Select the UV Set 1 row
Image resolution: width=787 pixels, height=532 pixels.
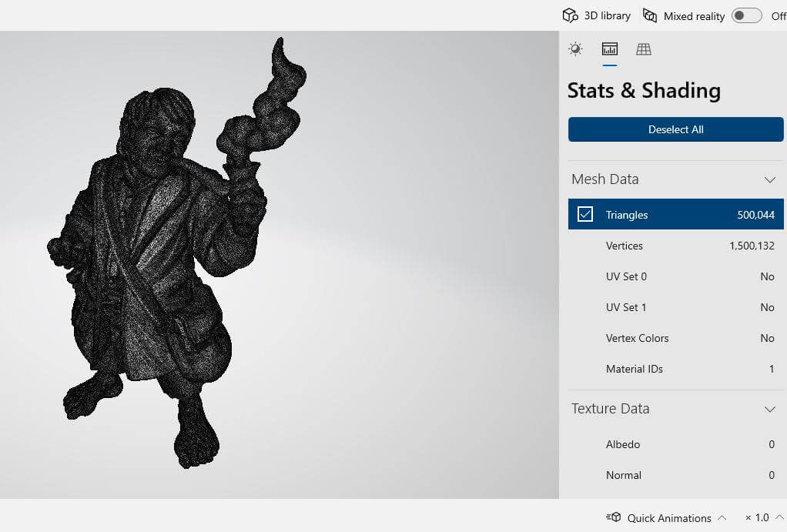675,307
